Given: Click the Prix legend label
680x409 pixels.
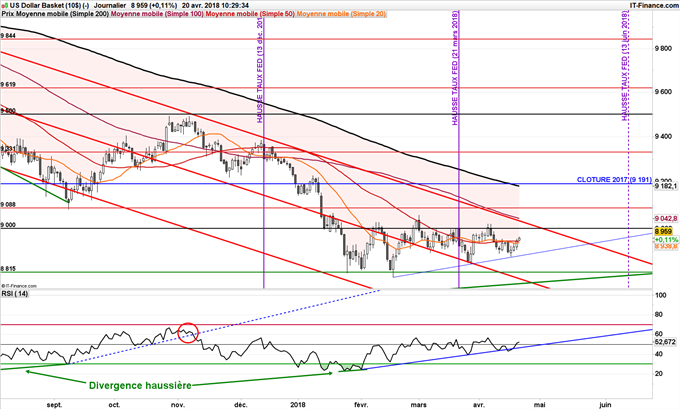Looking at the screenshot, I should coord(7,14).
